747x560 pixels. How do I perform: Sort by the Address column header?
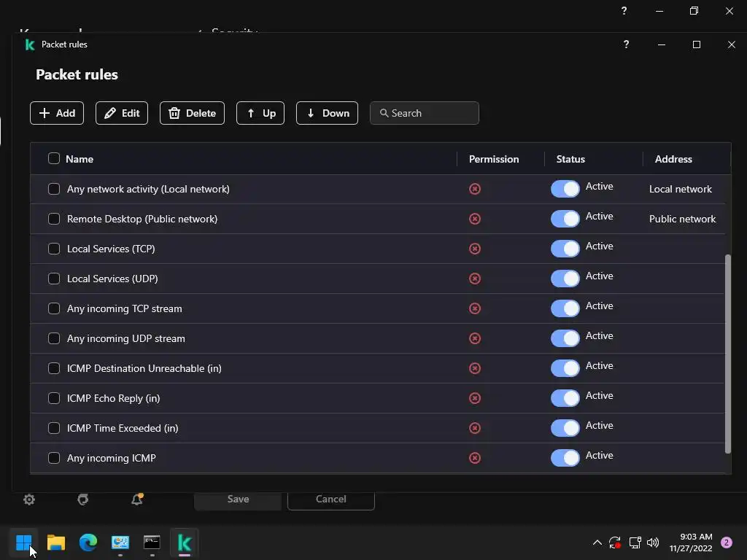(x=673, y=159)
